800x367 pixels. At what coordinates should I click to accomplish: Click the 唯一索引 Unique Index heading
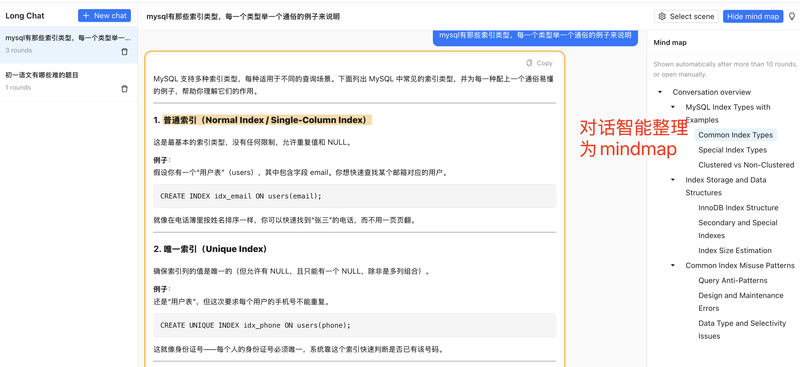coord(211,249)
